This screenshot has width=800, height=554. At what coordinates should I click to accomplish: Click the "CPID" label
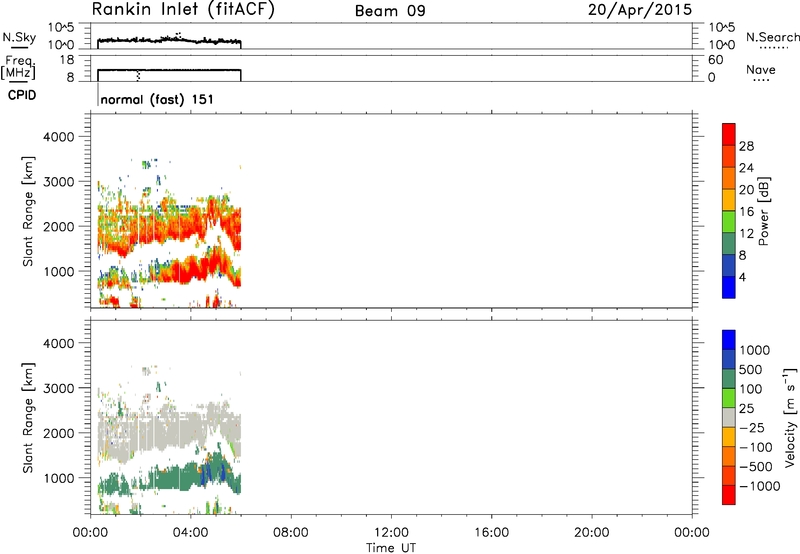(x=22, y=95)
